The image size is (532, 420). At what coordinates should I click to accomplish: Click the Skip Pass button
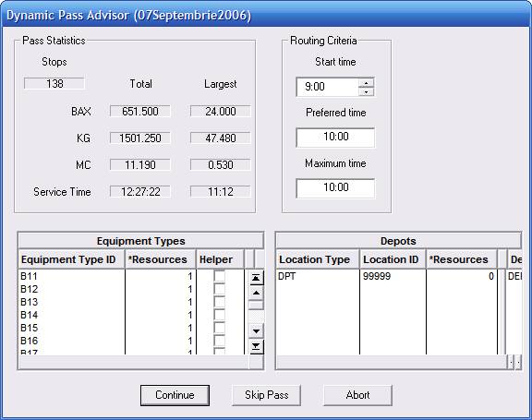pos(266,395)
